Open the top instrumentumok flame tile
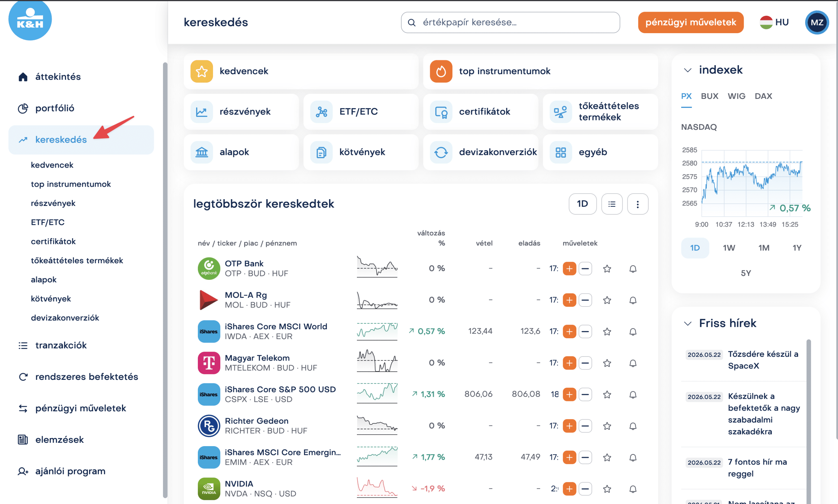Image resolution: width=838 pixels, height=504 pixels. [x=540, y=71]
